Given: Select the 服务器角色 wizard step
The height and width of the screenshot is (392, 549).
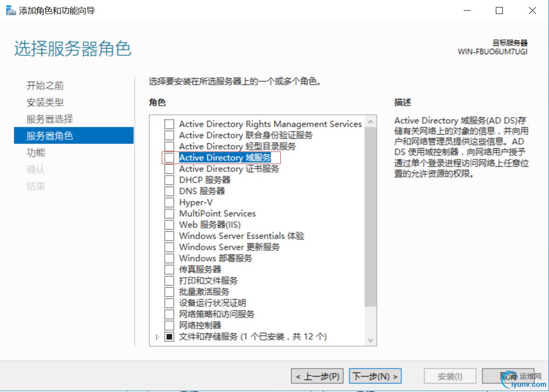Looking at the screenshot, I should tap(74, 136).
